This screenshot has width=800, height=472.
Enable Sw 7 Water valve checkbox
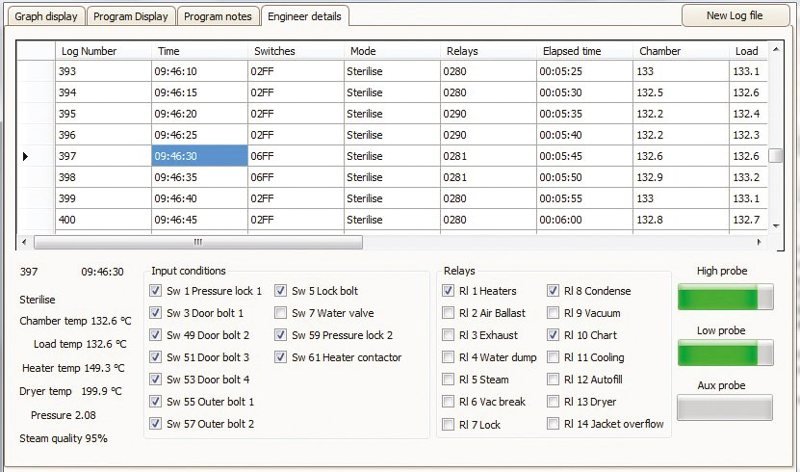[x=280, y=313]
